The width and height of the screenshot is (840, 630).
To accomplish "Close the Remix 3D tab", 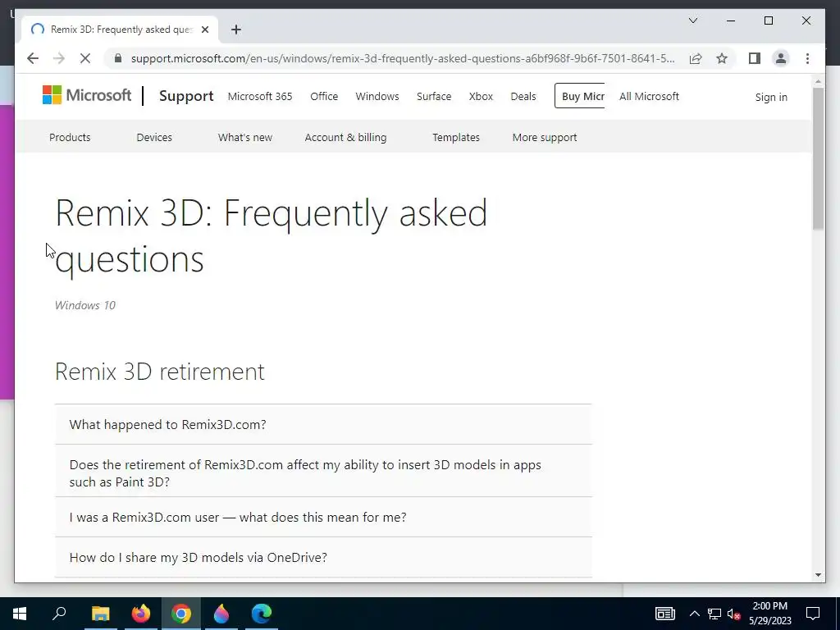I will [x=204, y=30].
